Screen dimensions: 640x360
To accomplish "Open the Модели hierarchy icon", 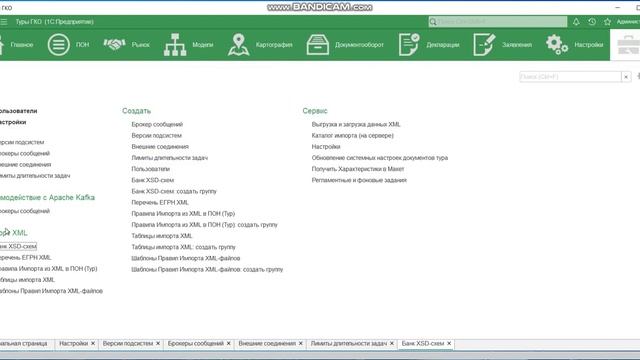I will [x=175, y=44].
